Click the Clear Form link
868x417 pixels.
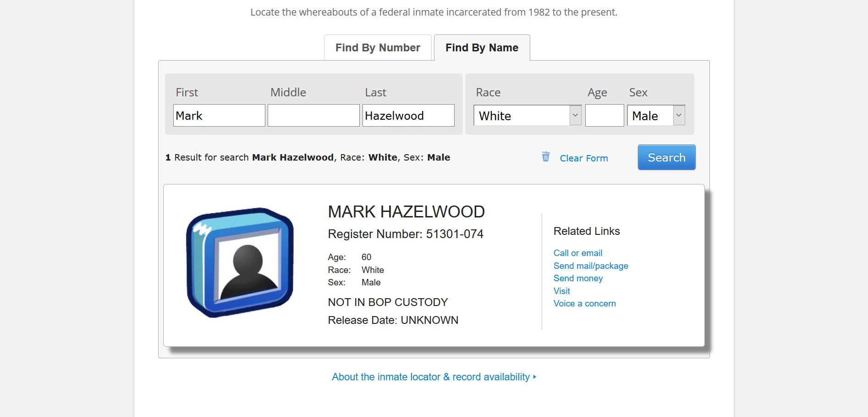(x=584, y=158)
